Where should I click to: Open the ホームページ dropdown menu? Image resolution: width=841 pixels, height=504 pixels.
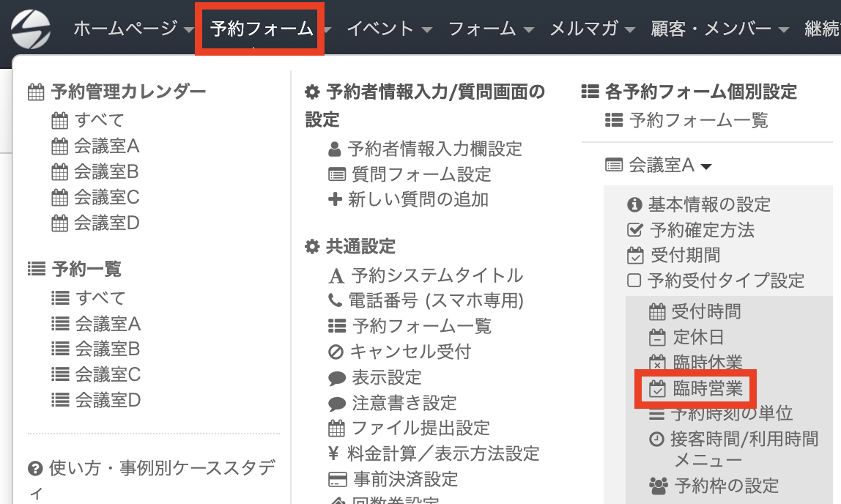(134, 29)
